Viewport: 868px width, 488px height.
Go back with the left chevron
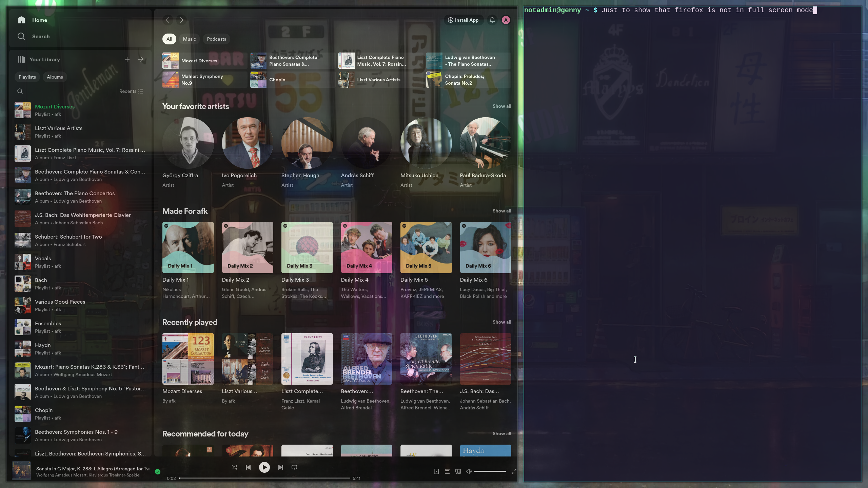pyautogui.click(x=167, y=20)
